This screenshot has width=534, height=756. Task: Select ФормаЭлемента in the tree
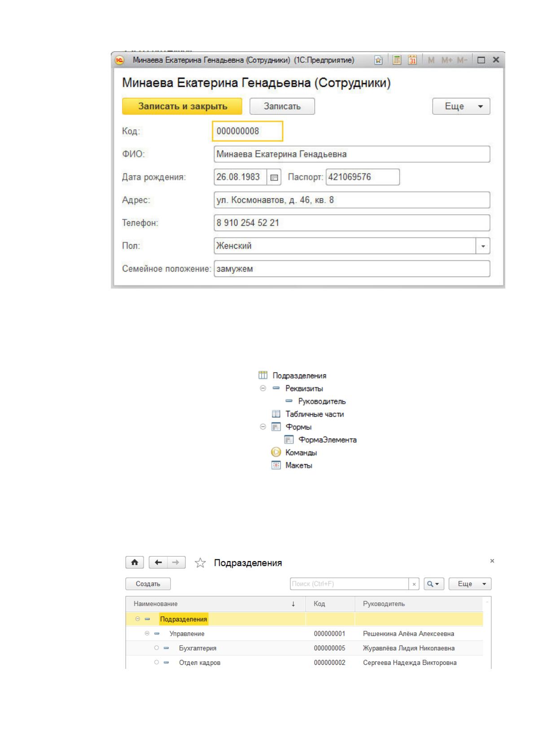coord(328,440)
